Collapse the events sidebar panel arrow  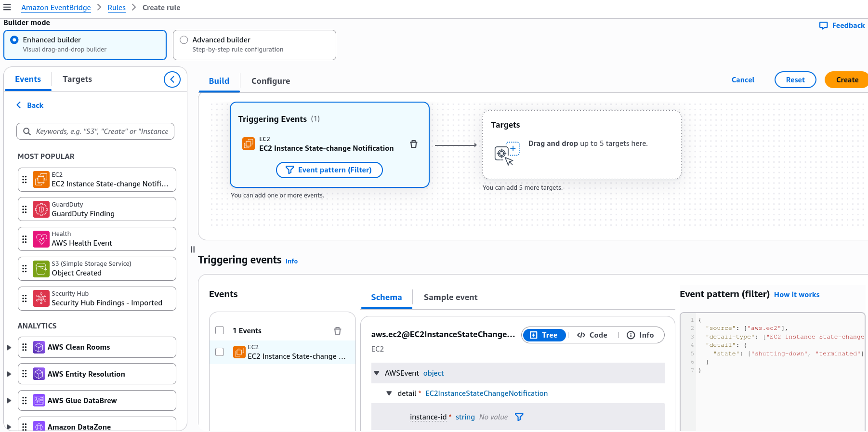click(172, 79)
